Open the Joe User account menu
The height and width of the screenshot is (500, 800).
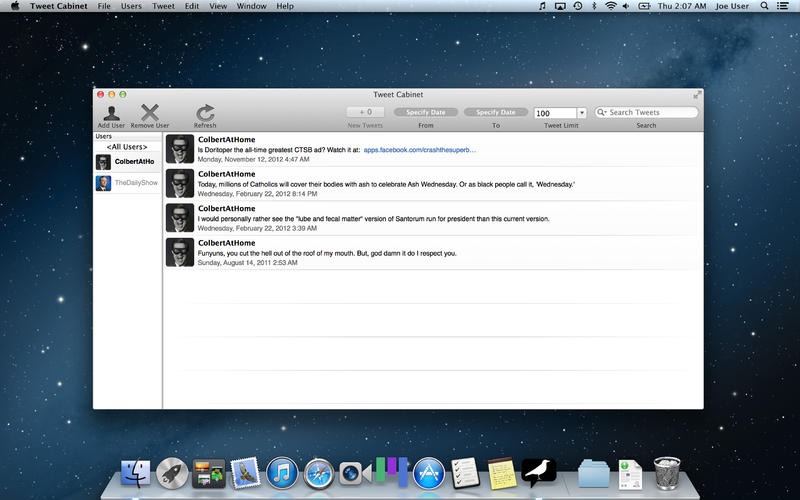(x=732, y=6)
